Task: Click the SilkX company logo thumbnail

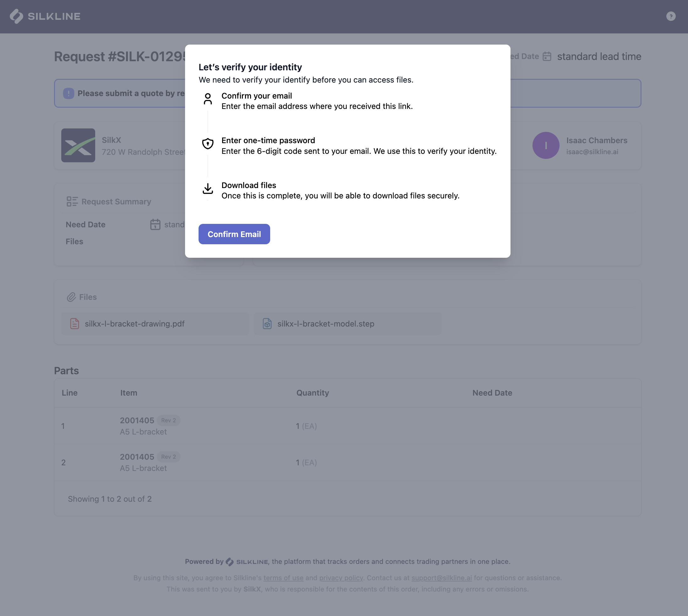Action: click(78, 145)
